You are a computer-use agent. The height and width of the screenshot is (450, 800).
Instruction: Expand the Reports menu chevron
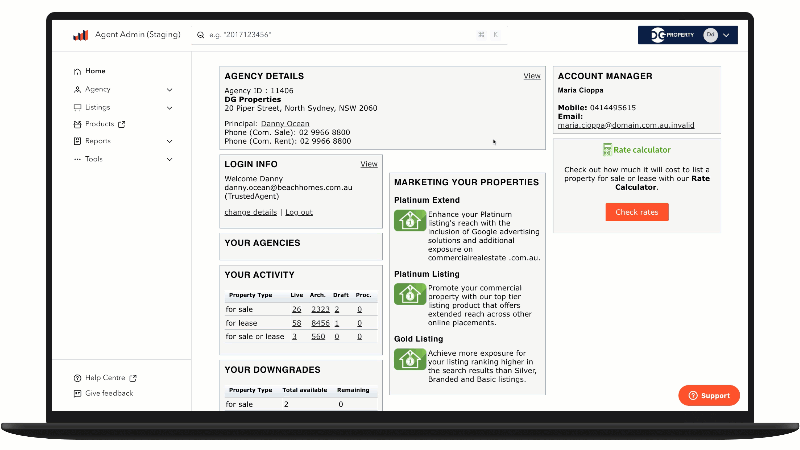pyautogui.click(x=169, y=141)
